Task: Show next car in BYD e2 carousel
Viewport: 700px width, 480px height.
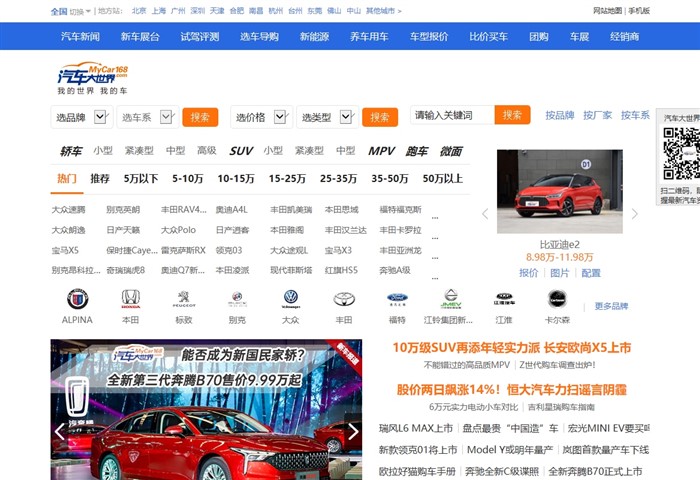Action: click(x=634, y=214)
